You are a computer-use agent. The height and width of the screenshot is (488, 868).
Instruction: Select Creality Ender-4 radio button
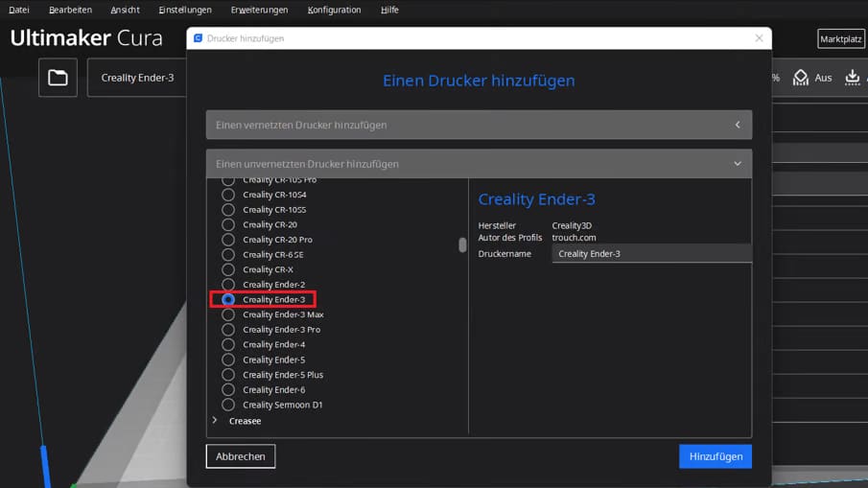point(228,344)
